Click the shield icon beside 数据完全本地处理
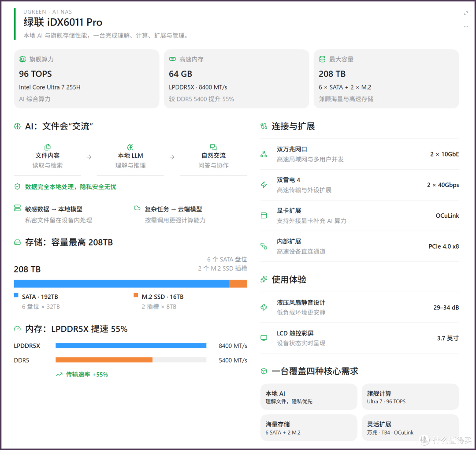 (x=17, y=186)
